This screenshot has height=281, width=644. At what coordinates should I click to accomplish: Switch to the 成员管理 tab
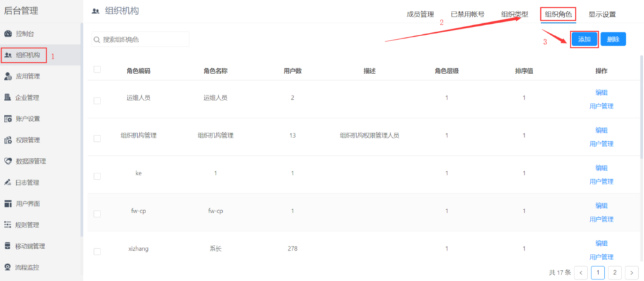[x=421, y=15]
